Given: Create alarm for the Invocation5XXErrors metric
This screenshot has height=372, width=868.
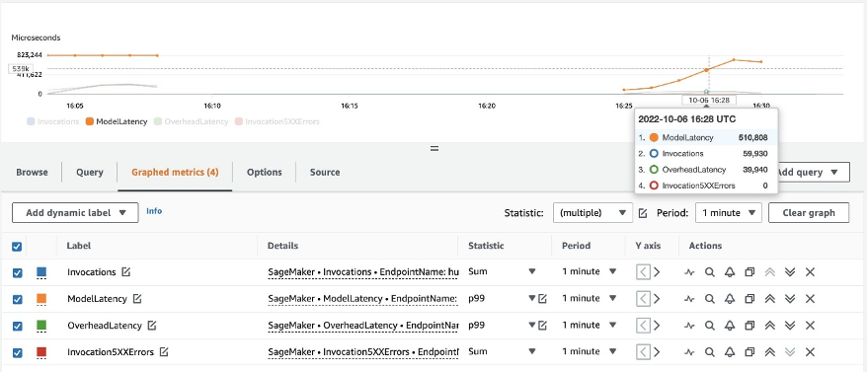Looking at the screenshot, I should [730, 351].
